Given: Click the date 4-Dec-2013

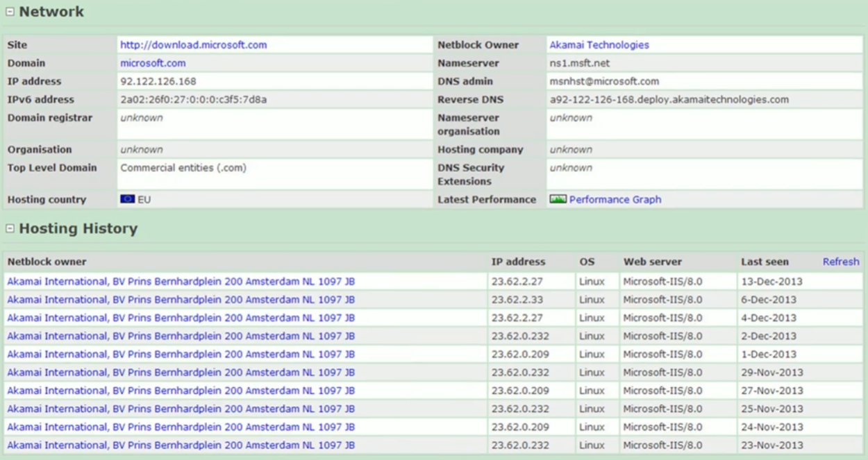Looking at the screenshot, I should click(x=769, y=318).
